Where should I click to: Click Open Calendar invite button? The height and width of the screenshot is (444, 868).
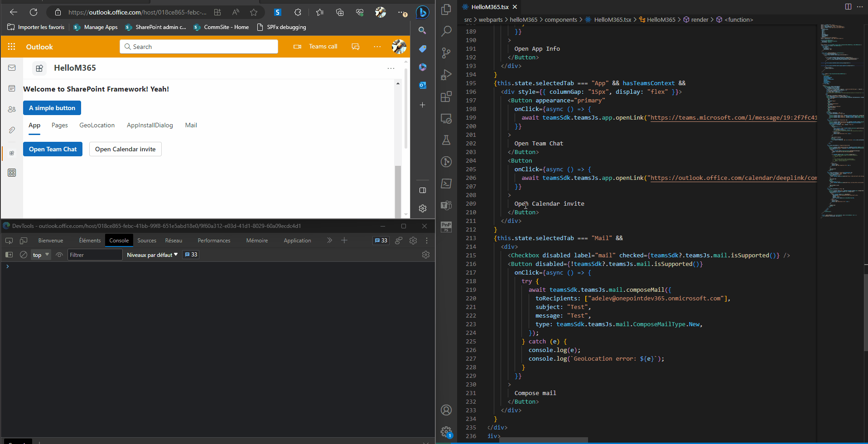click(x=125, y=149)
